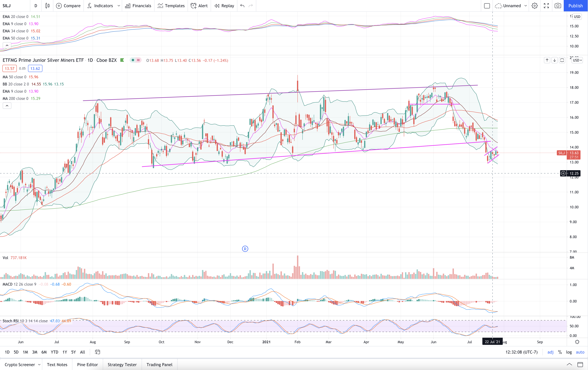Select the 3M time range button

click(x=35, y=352)
